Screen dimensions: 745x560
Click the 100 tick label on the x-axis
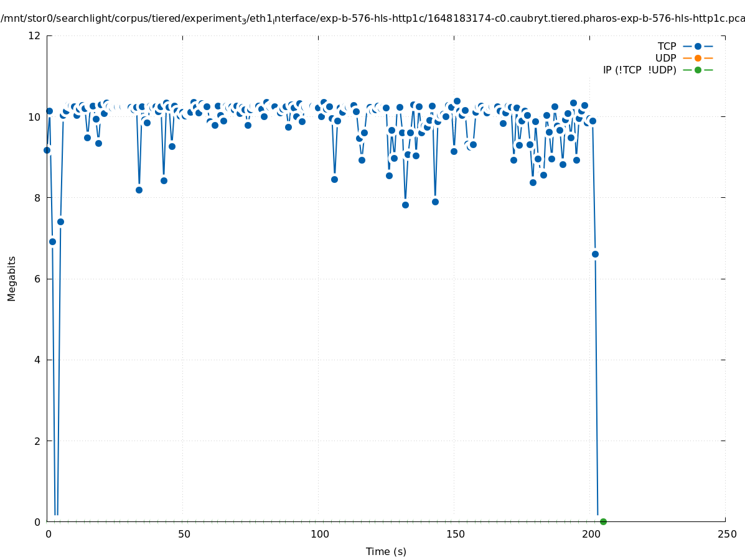[319, 534]
